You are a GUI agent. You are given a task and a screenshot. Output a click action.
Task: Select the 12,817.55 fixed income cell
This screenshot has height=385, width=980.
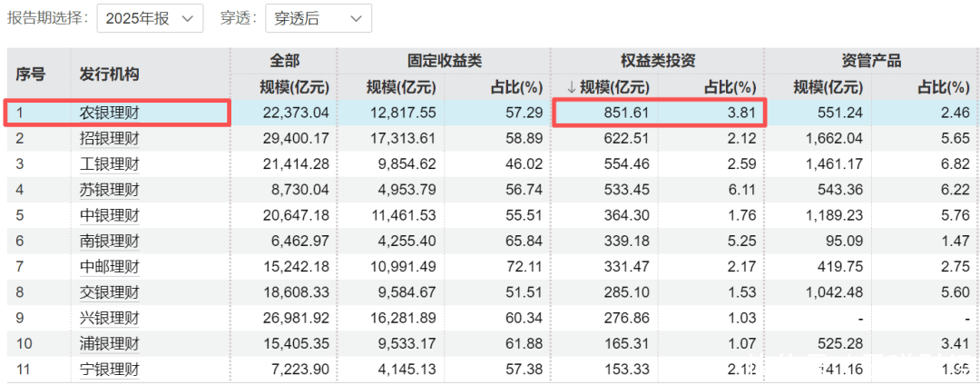(x=403, y=114)
